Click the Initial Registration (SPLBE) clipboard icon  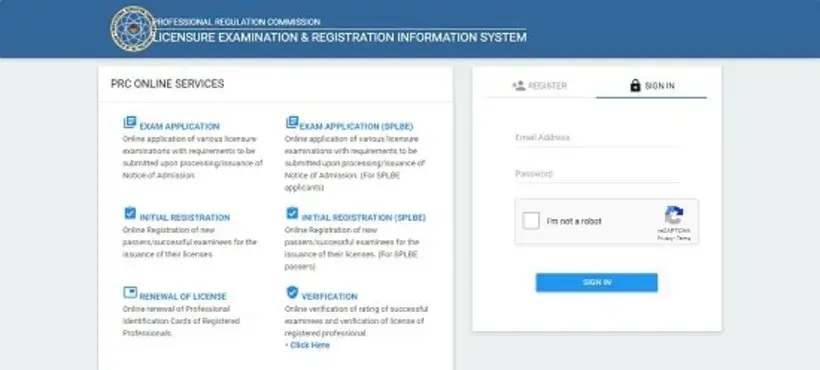tap(292, 213)
